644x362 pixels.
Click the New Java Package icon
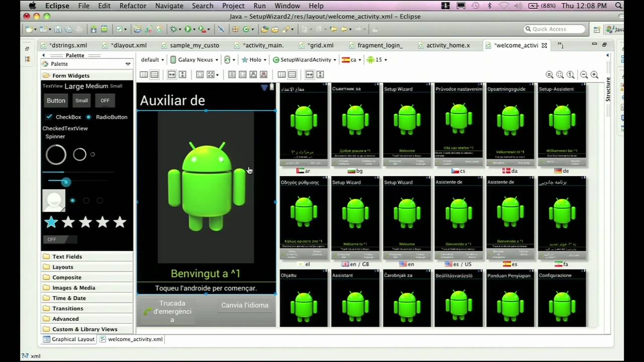pyautogui.click(x=235, y=29)
